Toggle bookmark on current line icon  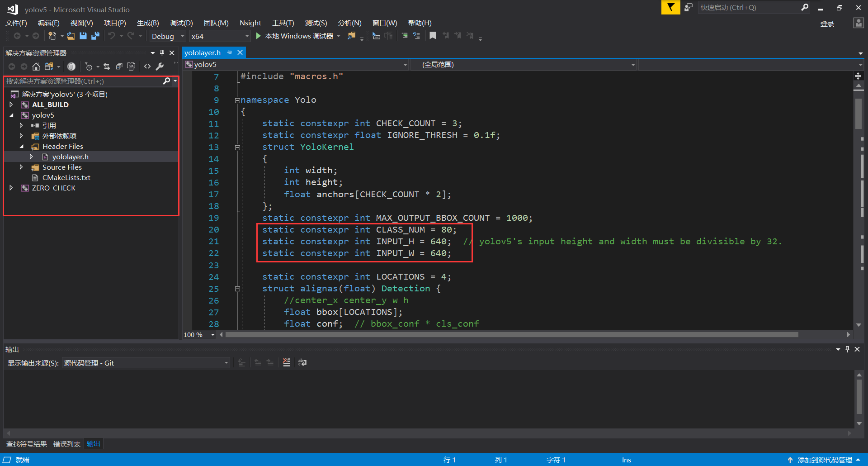(433, 36)
